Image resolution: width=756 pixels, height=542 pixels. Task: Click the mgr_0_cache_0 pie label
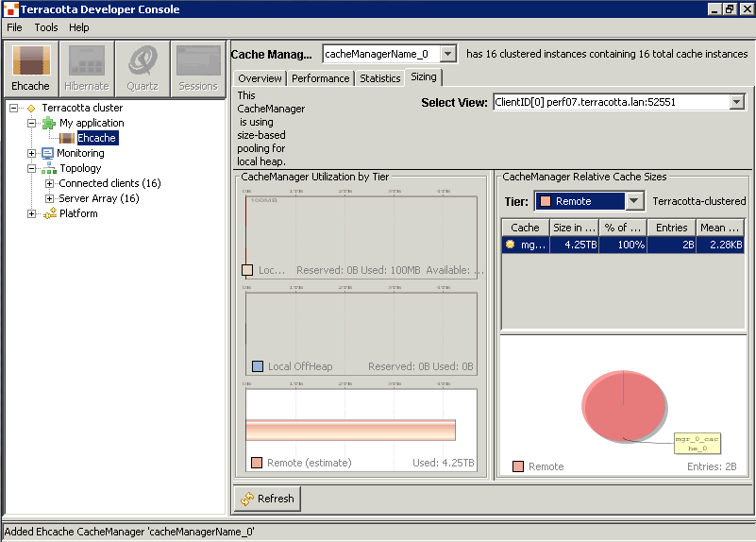pos(697,443)
